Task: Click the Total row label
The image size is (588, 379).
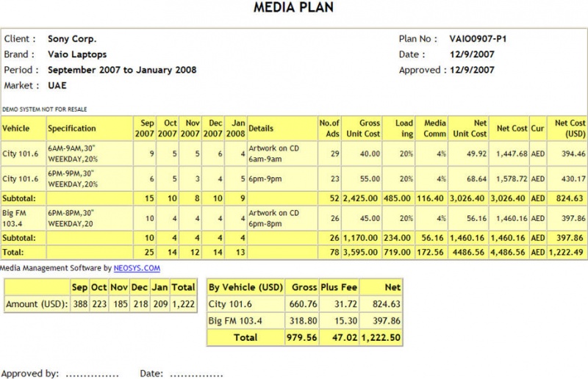Action: 12,252
